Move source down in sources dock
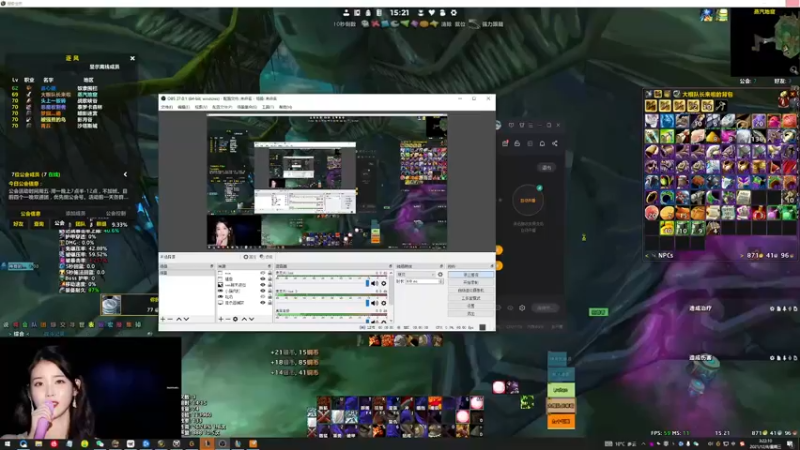Viewport: 800px width, 450px height. click(x=252, y=319)
